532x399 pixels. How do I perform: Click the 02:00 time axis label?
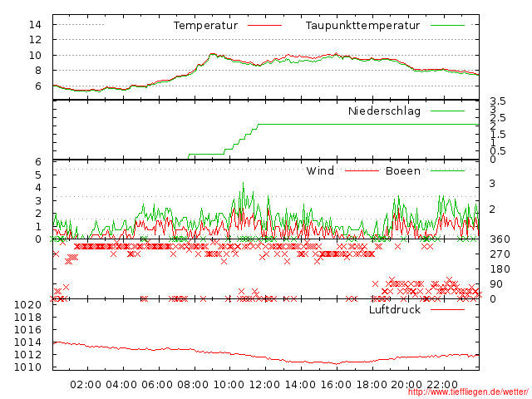(x=86, y=385)
